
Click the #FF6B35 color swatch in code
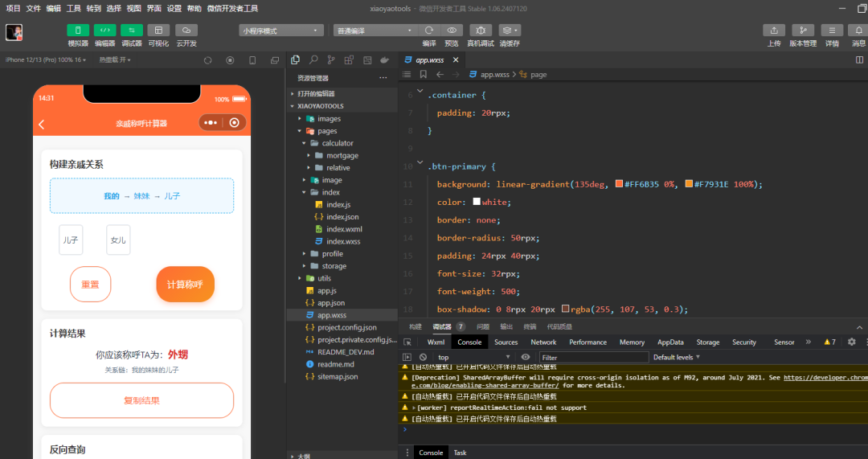pyautogui.click(x=619, y=184)
